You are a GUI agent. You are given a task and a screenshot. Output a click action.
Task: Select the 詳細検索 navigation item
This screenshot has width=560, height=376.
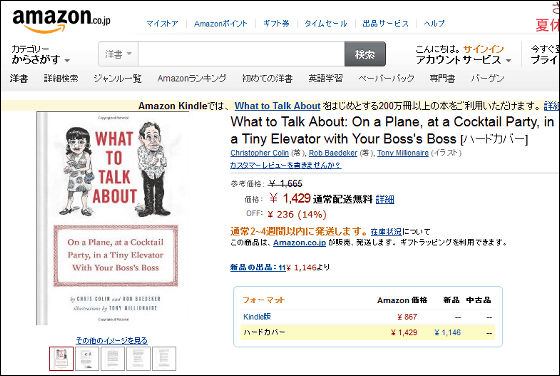coord(61,78)
